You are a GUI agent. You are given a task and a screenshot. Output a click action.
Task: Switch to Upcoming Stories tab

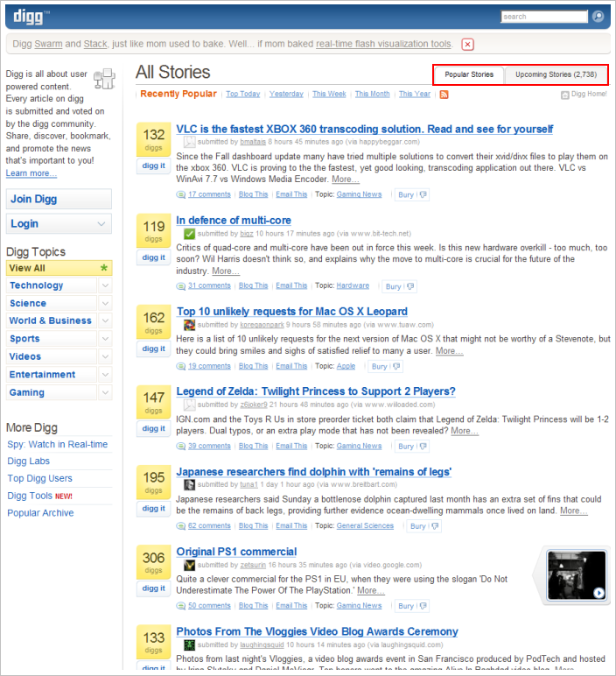click(x=556, y=75)
